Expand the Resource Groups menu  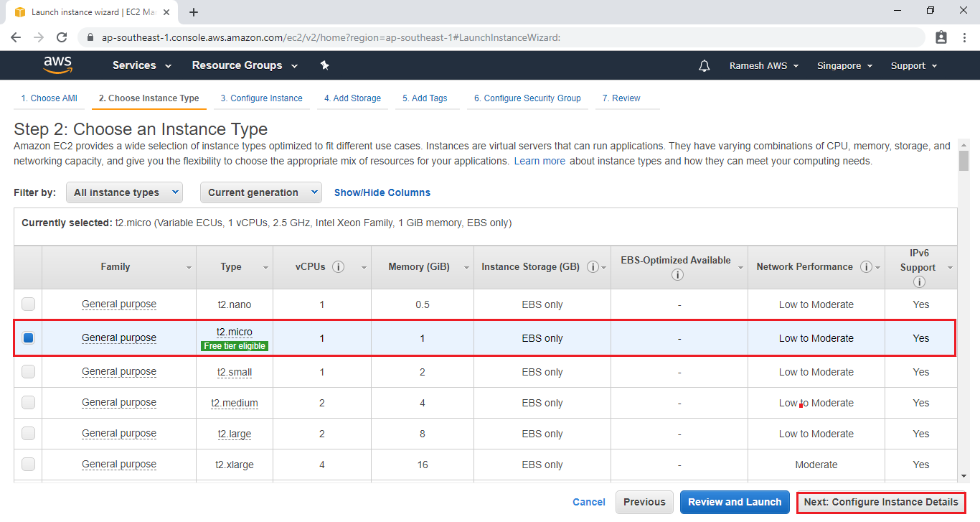(245, 65)
